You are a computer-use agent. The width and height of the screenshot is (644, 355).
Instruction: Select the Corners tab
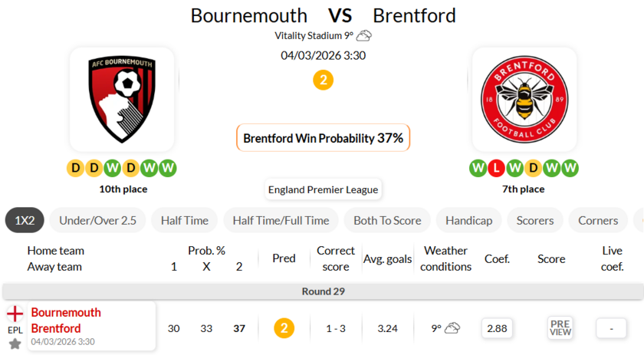(x=598, y=220)
